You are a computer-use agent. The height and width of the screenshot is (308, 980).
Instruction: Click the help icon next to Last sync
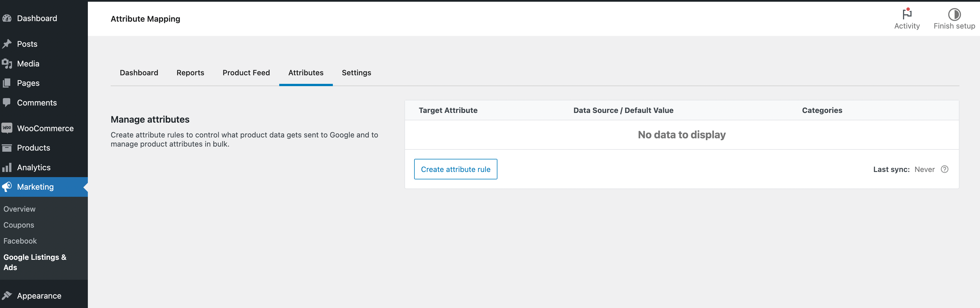(945, 169)
